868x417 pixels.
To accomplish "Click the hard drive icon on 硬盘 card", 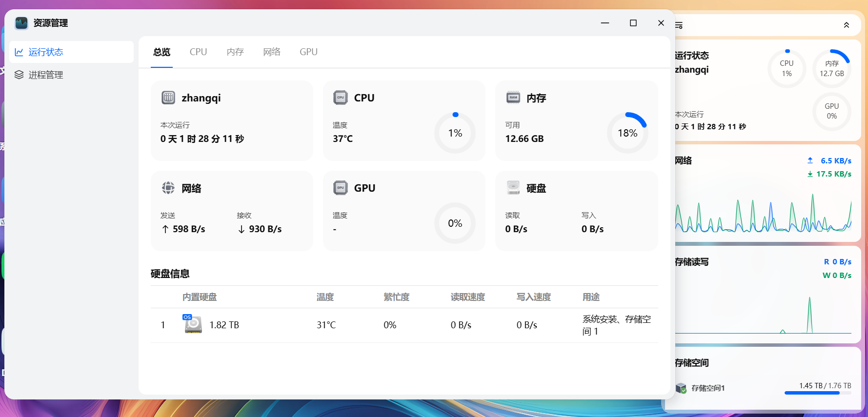I will (513, 188).
